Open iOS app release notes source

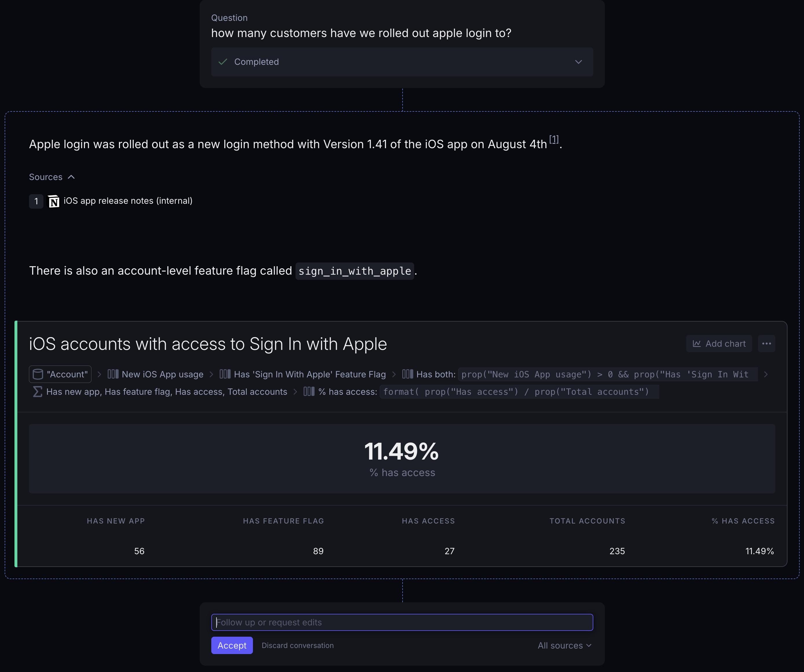coord(128,201)
